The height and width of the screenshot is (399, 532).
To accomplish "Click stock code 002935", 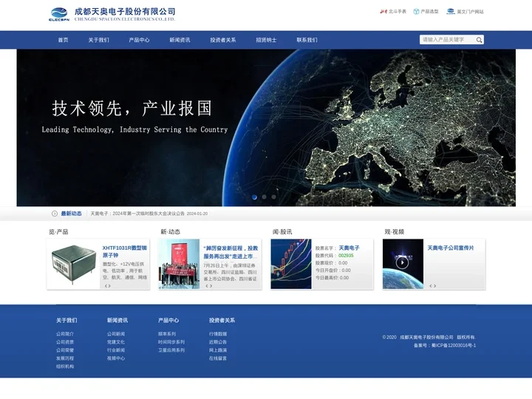I will [x=346, y=256].
